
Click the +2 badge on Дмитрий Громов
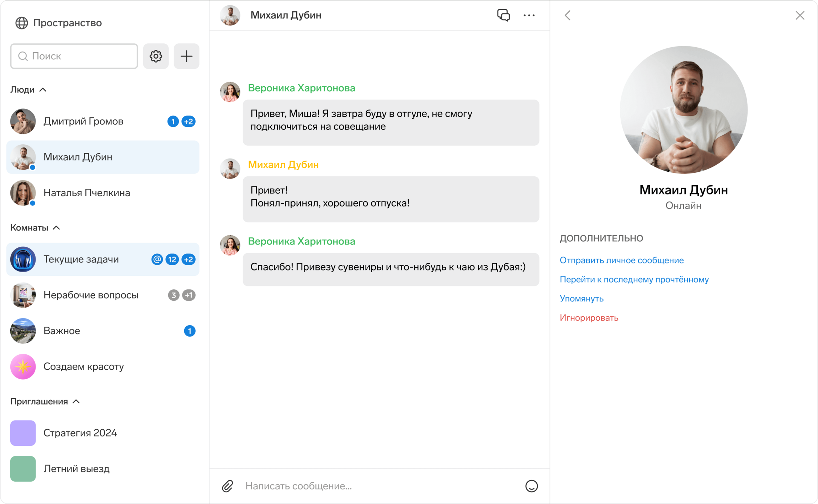(188, 122)
